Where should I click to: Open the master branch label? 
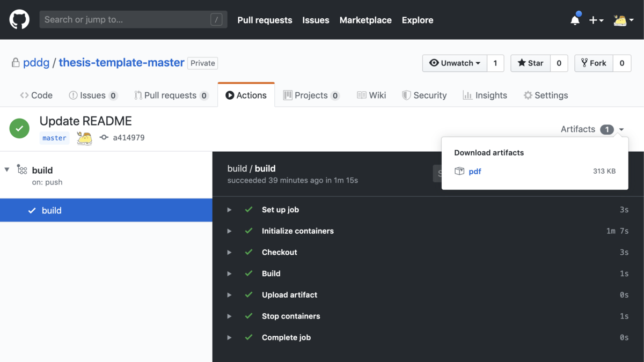pos(54,138)
